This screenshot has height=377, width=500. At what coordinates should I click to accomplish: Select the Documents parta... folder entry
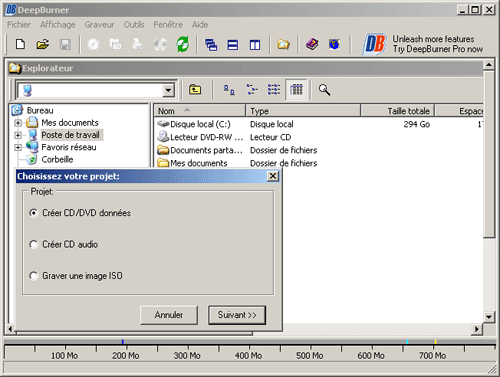(200, 150)
